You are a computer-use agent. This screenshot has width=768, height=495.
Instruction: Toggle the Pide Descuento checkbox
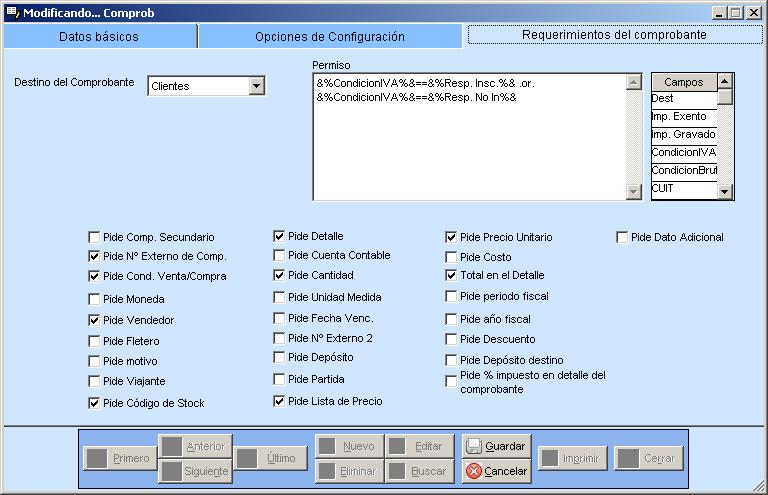point(452,340)
